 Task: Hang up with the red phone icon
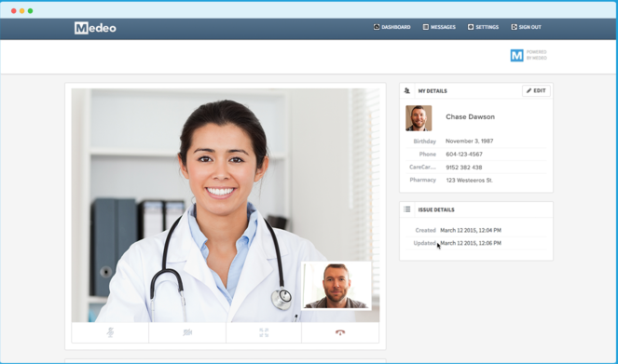point(340,332)
